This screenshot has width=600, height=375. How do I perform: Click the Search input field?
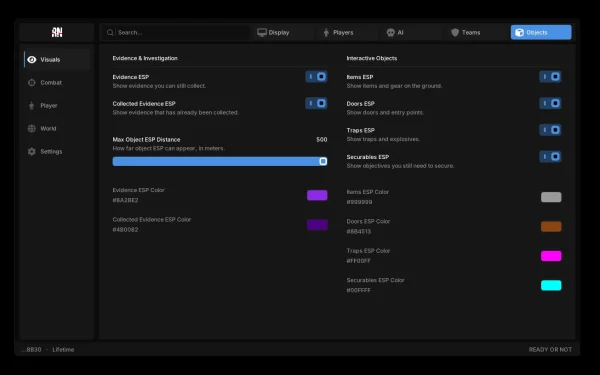(x=177, y=33)
